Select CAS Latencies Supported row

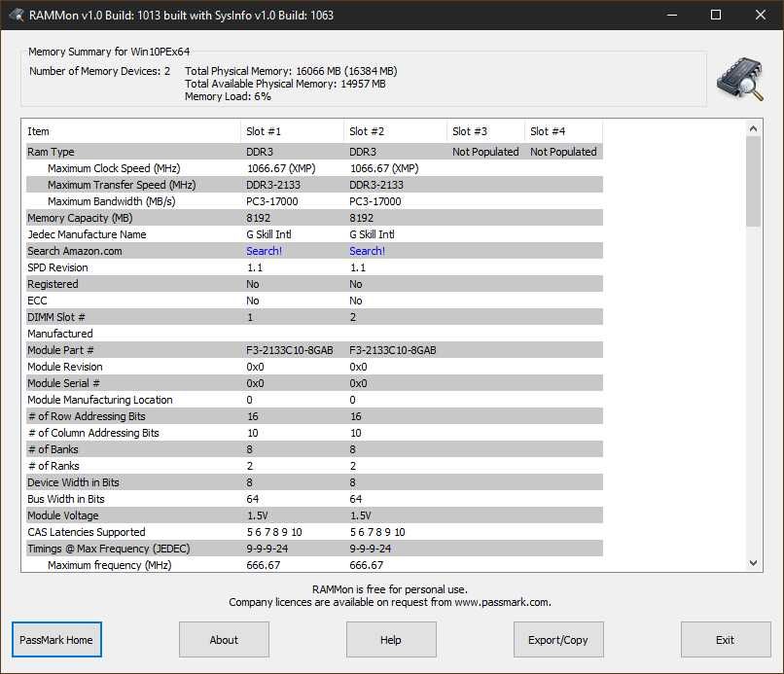coord(314,532)
